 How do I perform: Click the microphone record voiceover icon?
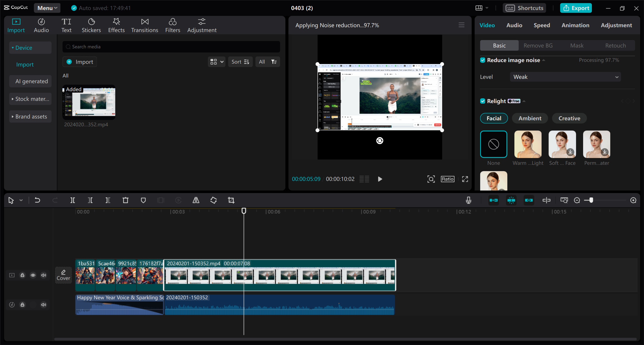pos(468,200)
